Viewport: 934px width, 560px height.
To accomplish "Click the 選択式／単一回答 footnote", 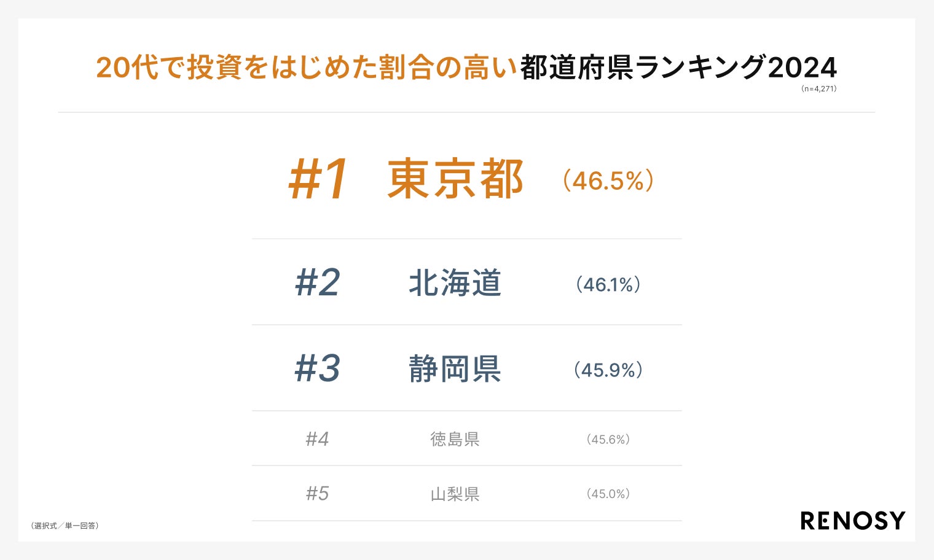I will click(x=65, y=526).
